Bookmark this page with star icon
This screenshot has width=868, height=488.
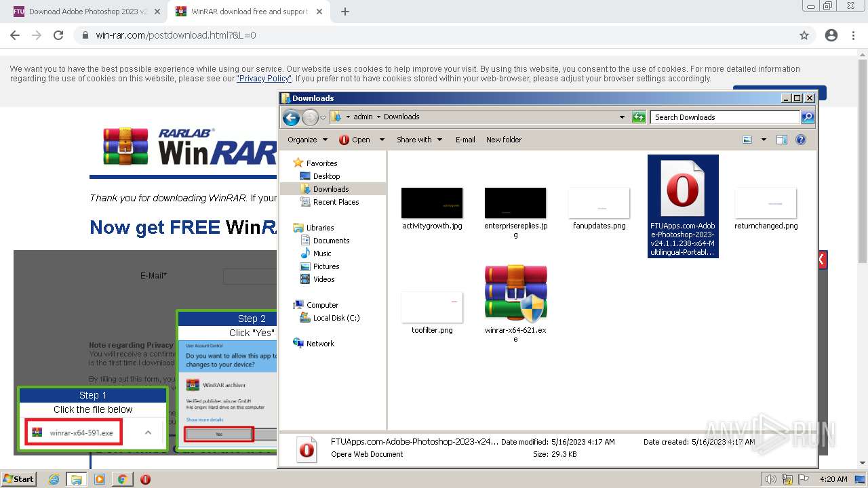click(804, 35)
